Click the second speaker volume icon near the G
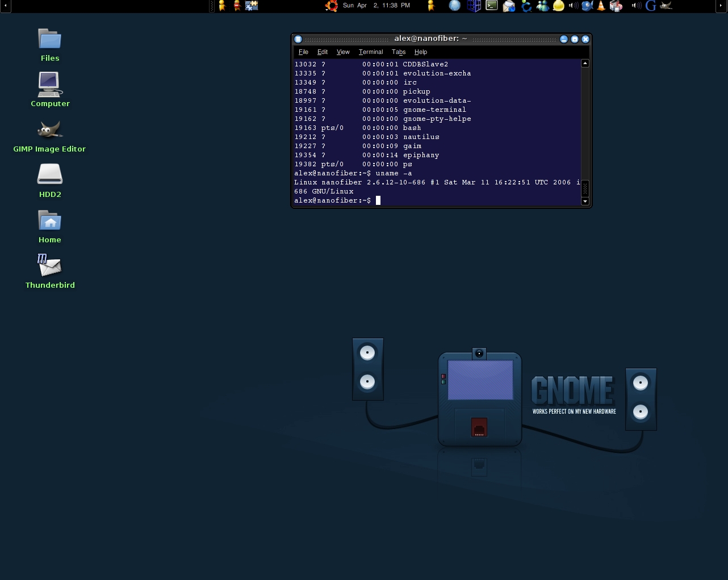728x580 pixels. pyautogui.click(x=637, y=6)
